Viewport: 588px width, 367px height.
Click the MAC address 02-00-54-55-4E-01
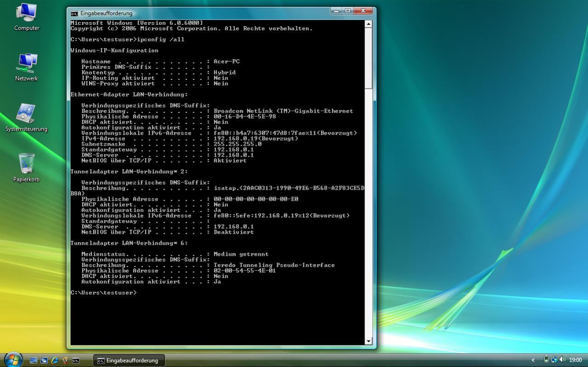click(245, 271)
